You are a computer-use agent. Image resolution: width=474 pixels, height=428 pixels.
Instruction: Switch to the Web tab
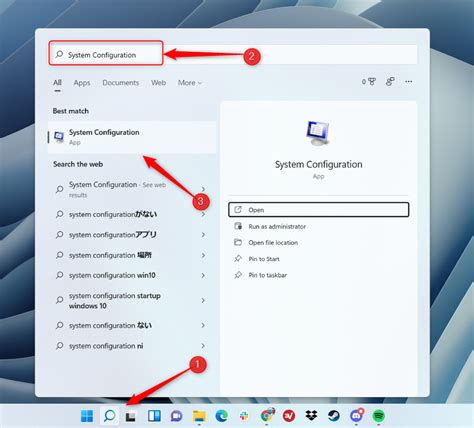point(158,83)
